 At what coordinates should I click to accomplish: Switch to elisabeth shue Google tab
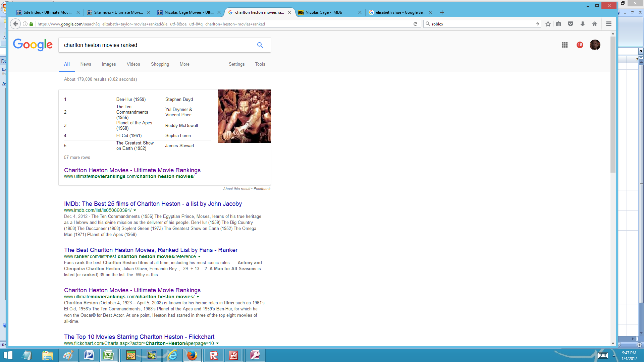pyautogui.click(x=400, y=12)
